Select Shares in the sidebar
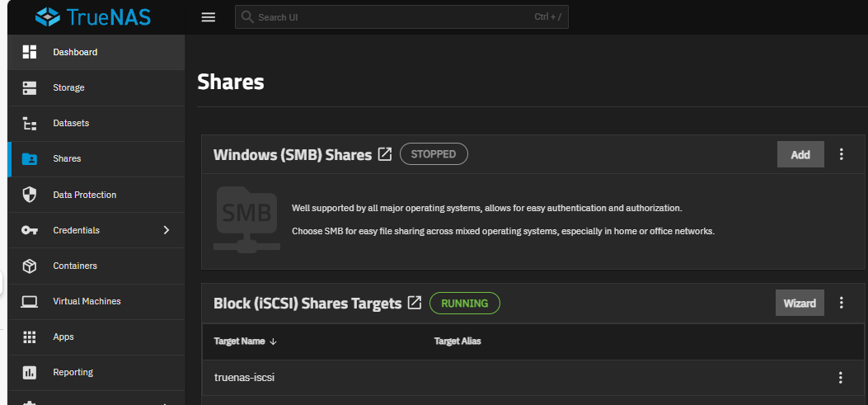Viewport: 868px width, 405px height. click(96, 159)
